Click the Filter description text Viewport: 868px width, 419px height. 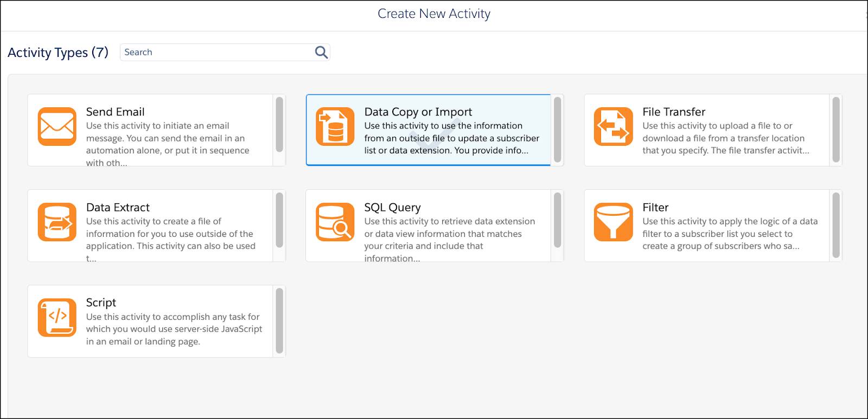[x=730, y=233]
